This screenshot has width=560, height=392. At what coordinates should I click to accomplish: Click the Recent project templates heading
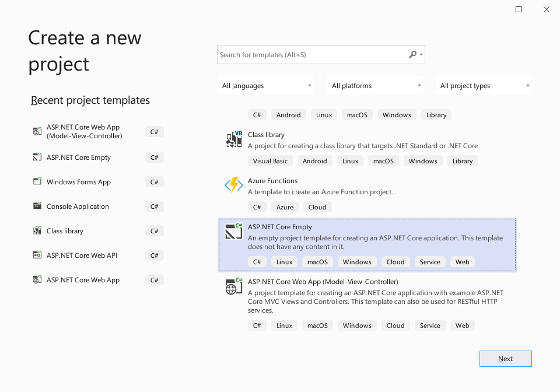(x=90, y=100)
